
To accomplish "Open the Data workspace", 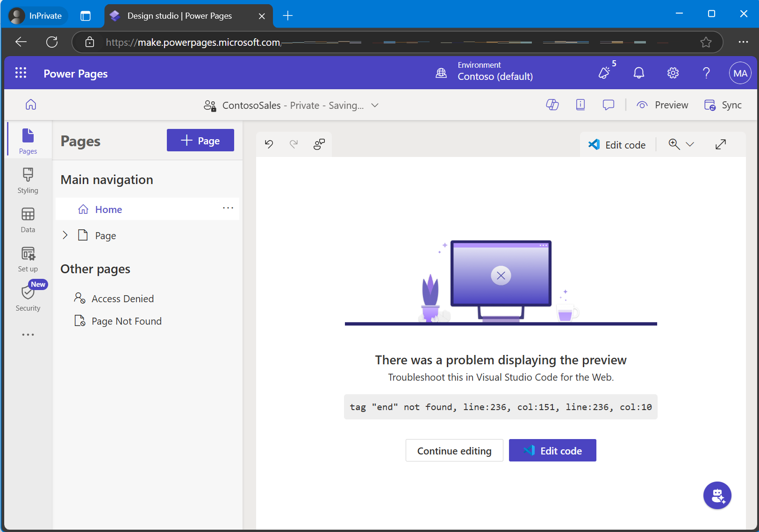I will coord(28,220).
